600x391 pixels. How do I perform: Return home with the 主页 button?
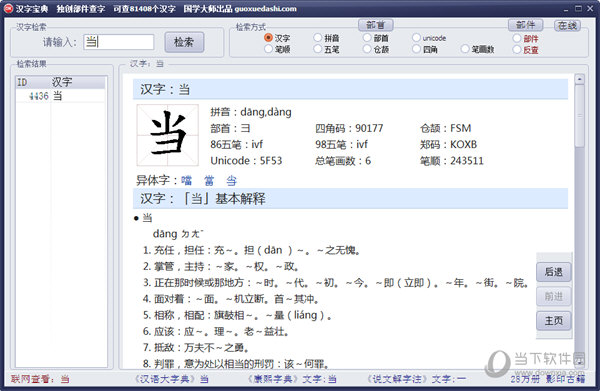coord(554,321)
